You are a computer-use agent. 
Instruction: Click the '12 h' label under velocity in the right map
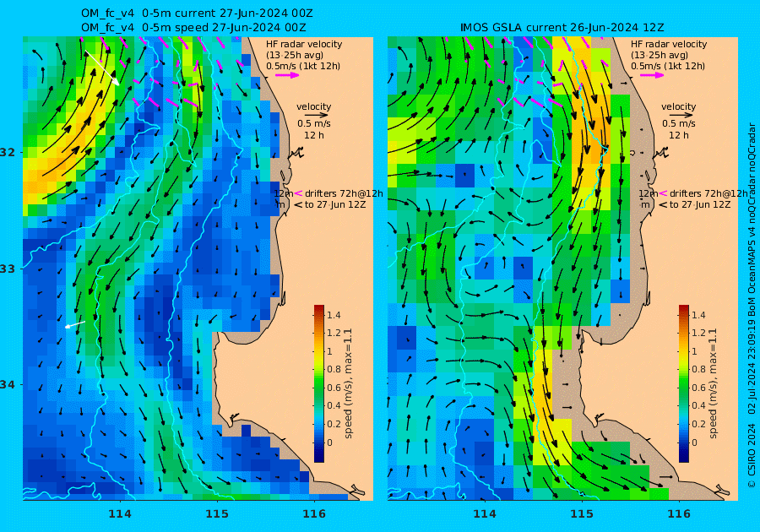[x=678, y=135]
